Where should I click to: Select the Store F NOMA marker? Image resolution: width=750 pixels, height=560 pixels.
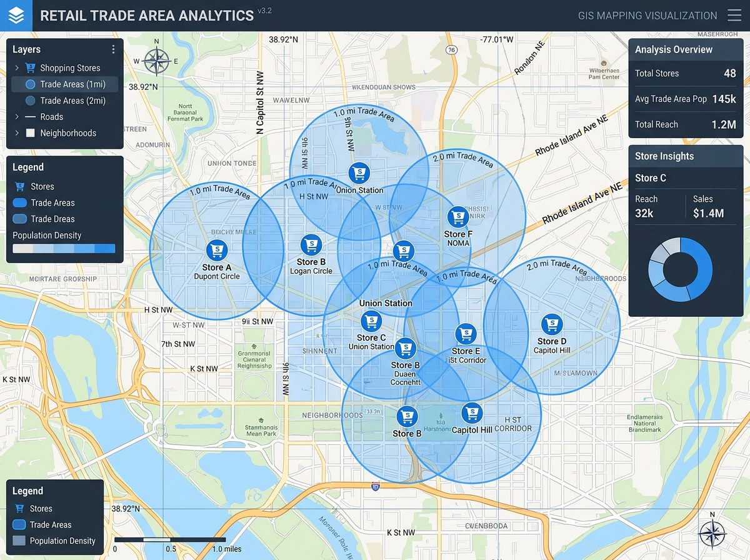(459, 217)
